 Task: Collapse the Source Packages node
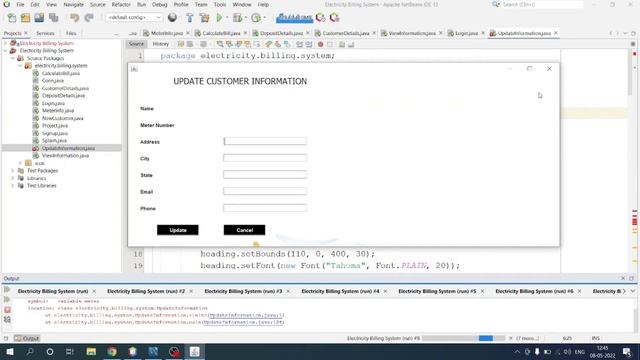click(13, 58)
